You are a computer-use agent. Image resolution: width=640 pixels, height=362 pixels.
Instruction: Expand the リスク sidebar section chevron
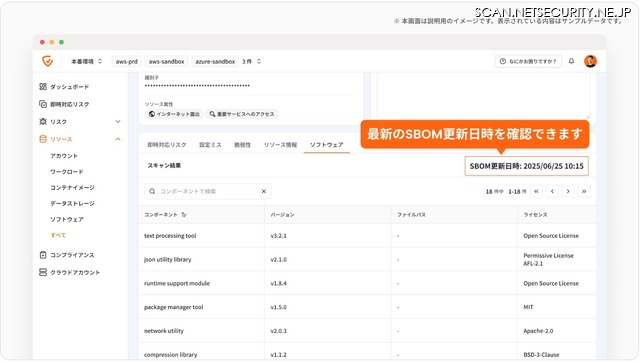click(x=118, y=122)
